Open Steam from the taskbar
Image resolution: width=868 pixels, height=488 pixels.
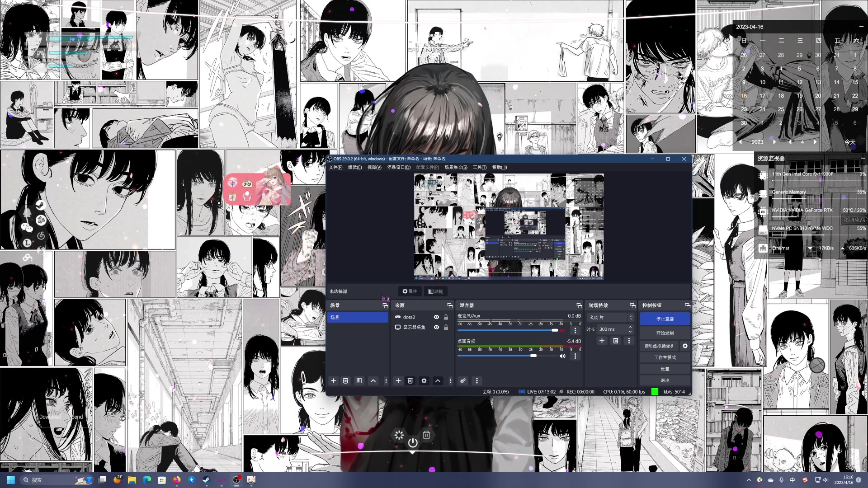pyautogui.click(x=207, y=480)
